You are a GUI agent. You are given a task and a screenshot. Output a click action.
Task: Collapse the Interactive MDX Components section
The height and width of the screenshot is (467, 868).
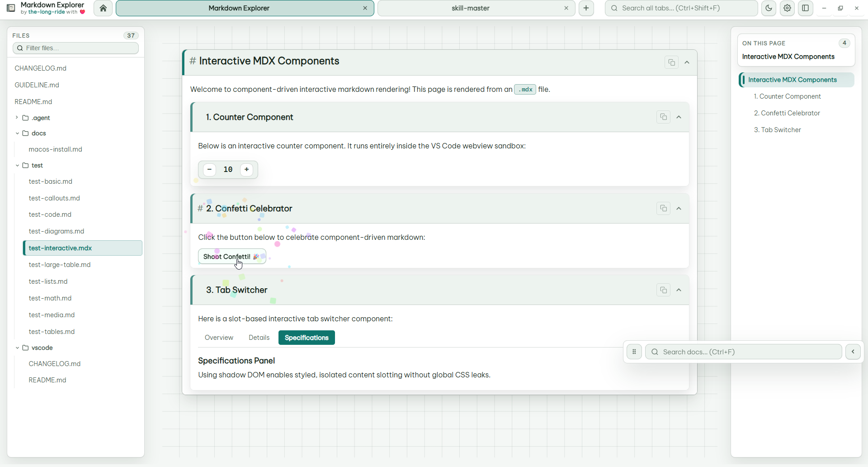coord(687,62)
